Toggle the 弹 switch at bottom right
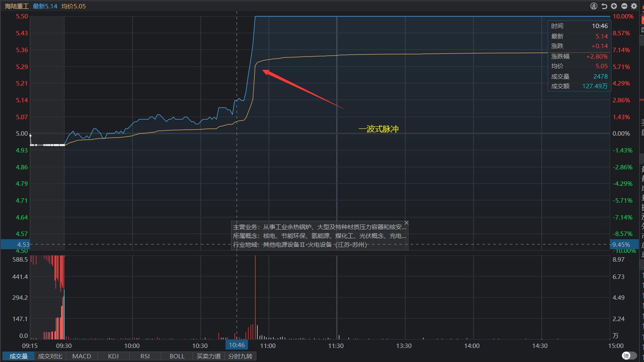The height and width of the screenshot is (362, 644). (x=629, y=356)
